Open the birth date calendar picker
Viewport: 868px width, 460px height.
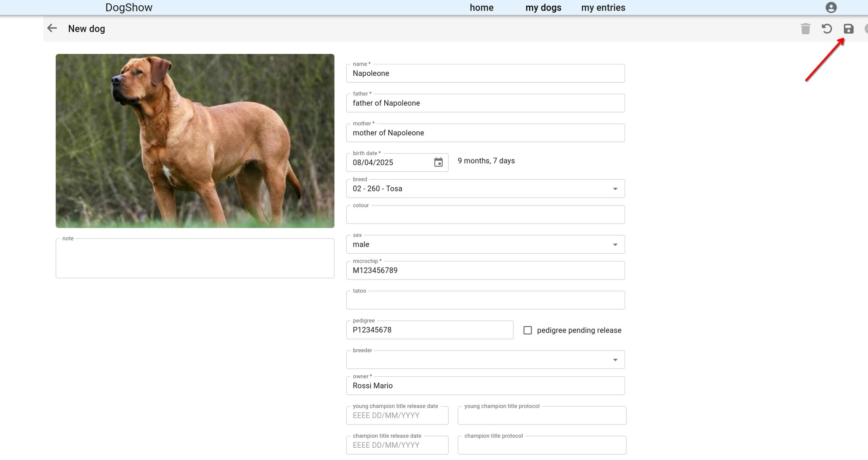coord(438,163)
